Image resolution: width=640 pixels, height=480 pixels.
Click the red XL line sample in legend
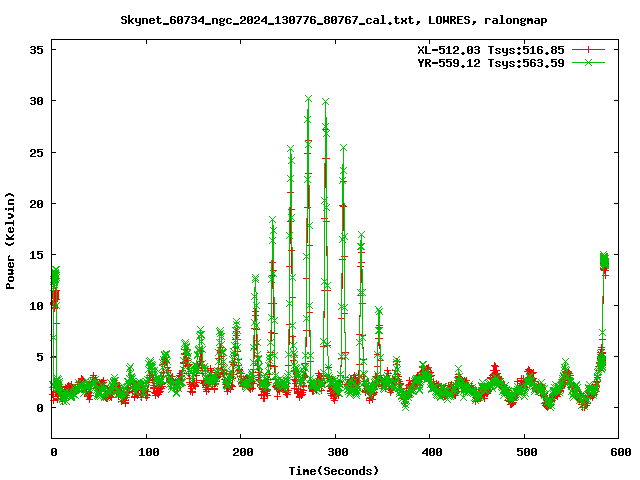tap(589, 49)
